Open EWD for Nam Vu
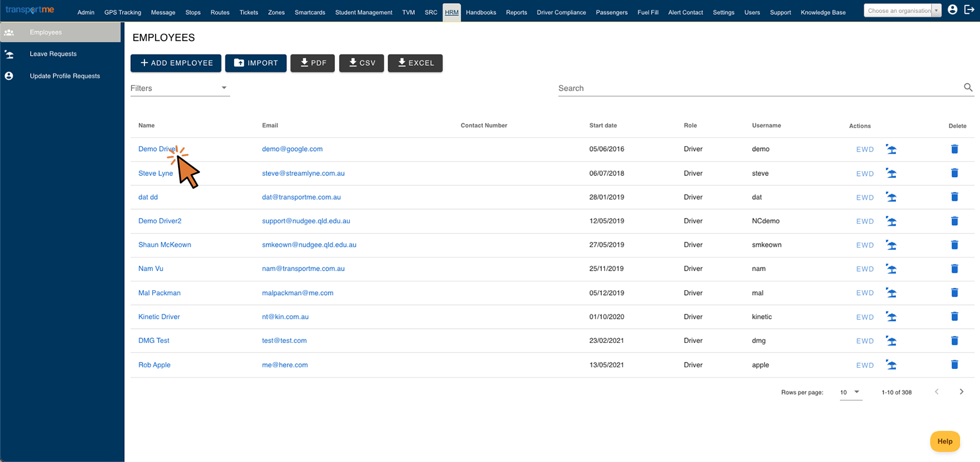Screen dimensions: 980x462 tap(865, 269)
